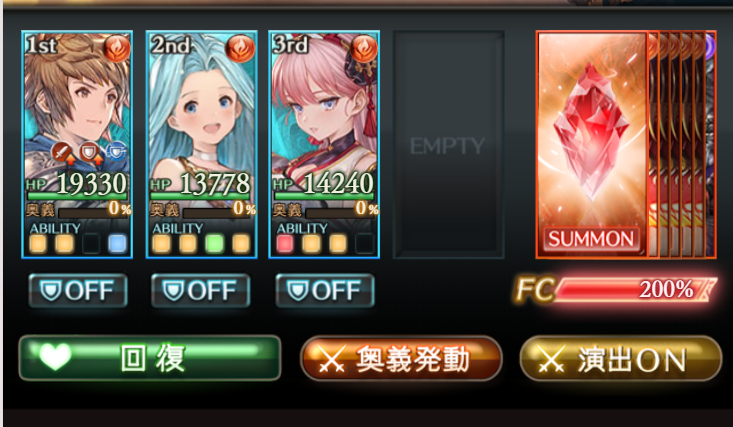The image size is (733, 427).
Task: Expand the stacked summon cards behind SUMMON
Action: click(x=683, y=145)
